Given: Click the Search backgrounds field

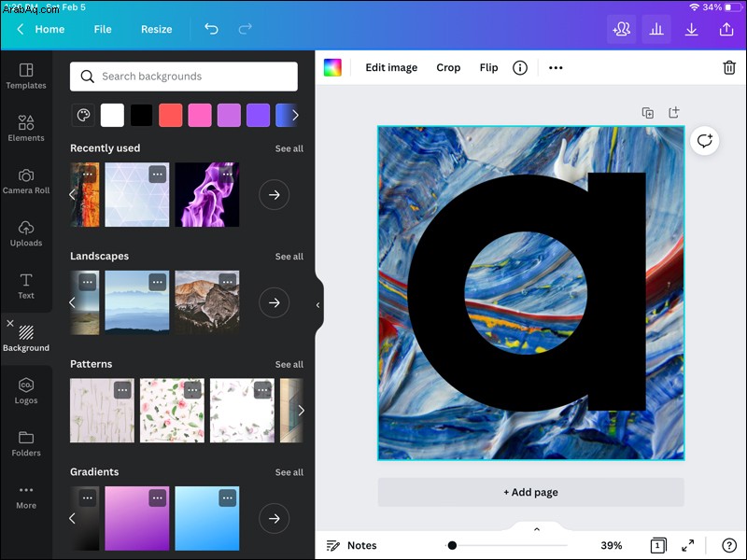Looking at the screenshot, I should pyautogui.click(x=184, y=77).
